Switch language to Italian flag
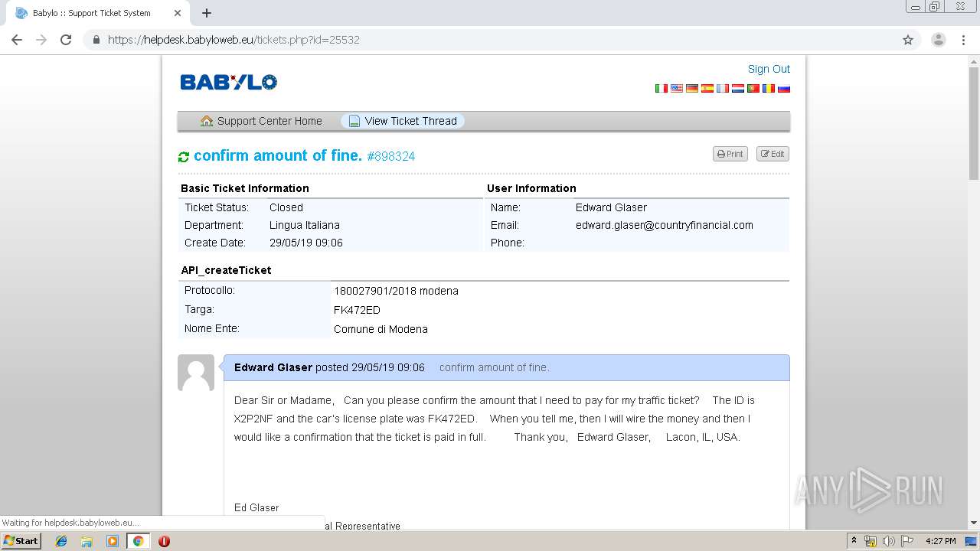 pyautogui.click(x=661, y=89)
